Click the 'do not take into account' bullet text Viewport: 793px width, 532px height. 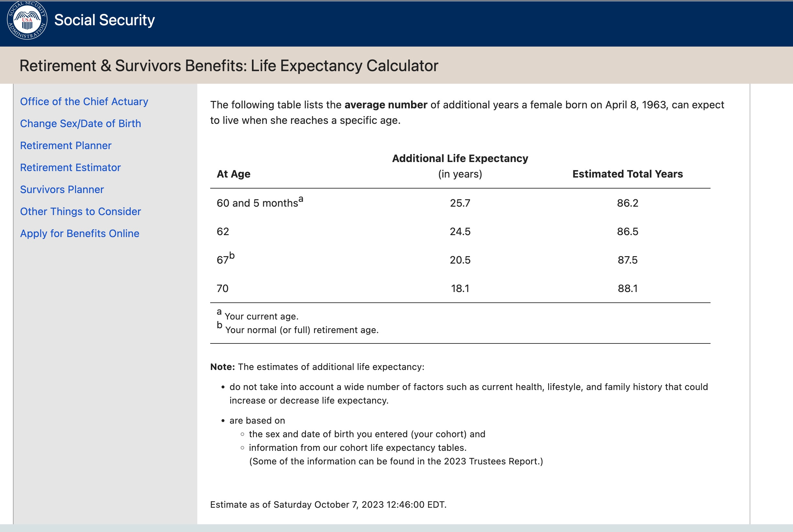469,394
